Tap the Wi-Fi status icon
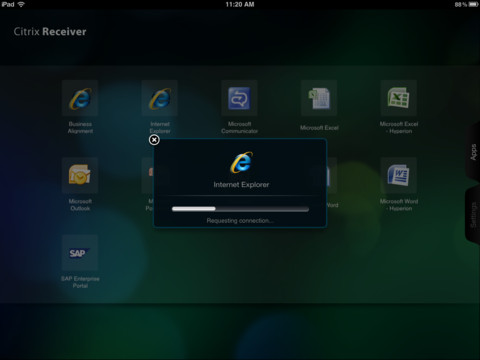The height and width of the screenshot is (360, 480). point(21,4)
